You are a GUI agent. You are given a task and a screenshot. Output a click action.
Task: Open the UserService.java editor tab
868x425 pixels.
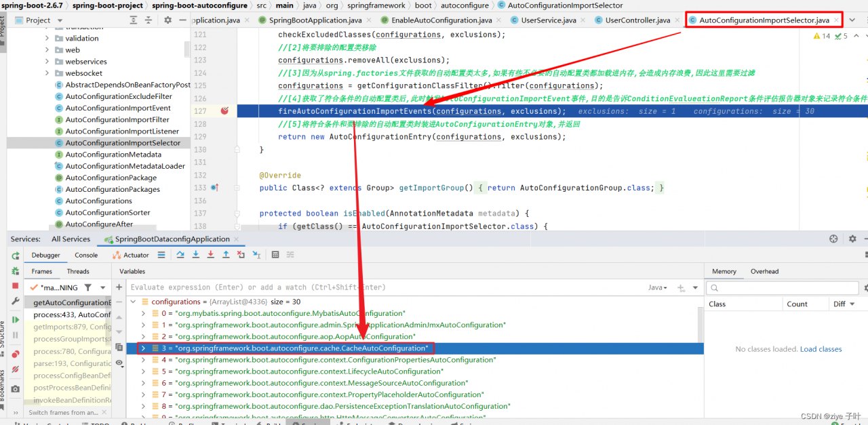point(547,20)
